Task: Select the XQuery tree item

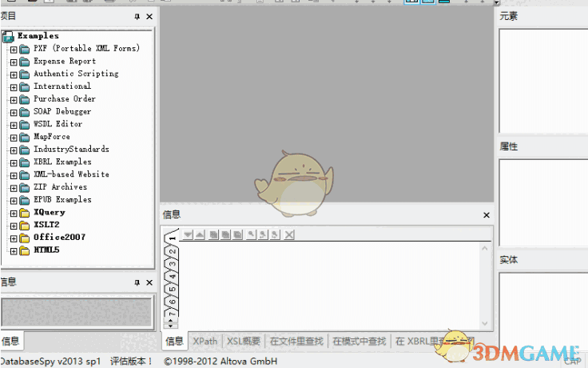Action: coord(49,212)
